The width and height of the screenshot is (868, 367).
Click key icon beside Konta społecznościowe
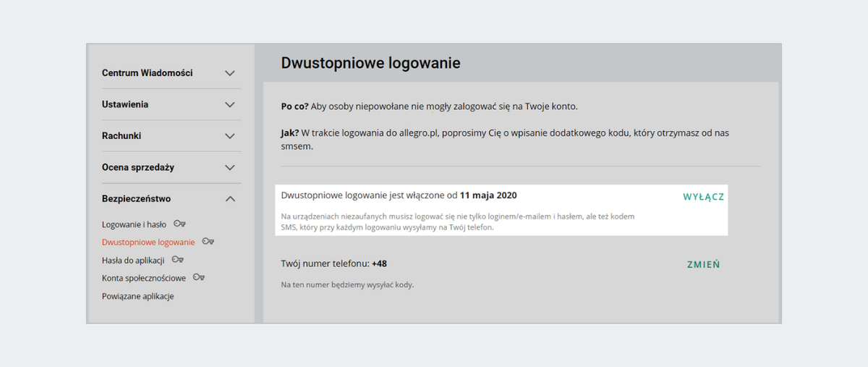(x=199, y=277)
